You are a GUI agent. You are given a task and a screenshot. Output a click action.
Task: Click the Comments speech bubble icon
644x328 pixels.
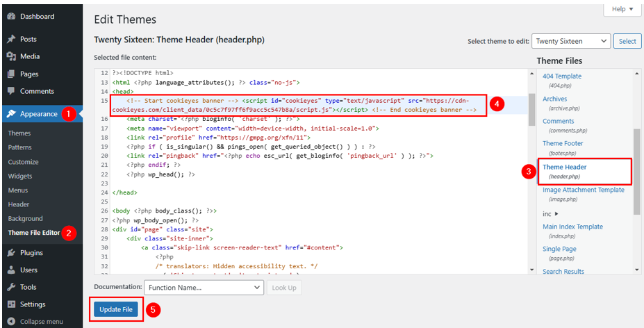11,91
